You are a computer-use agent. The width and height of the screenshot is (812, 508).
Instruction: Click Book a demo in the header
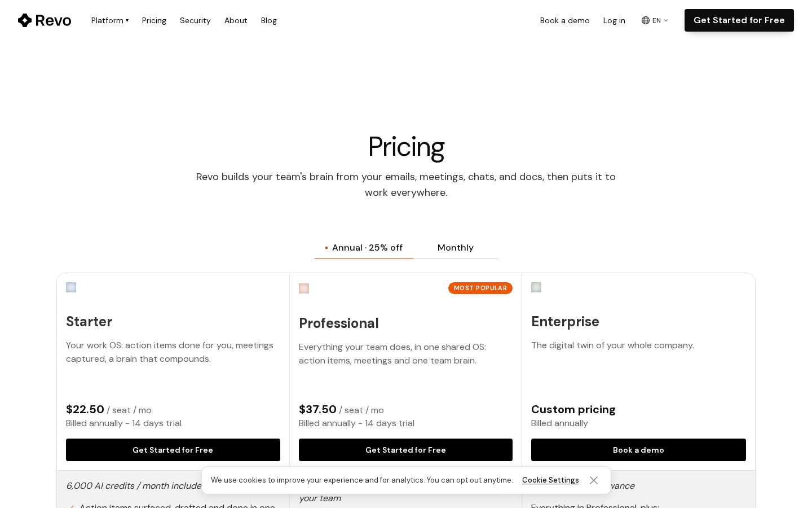point(564,20)
